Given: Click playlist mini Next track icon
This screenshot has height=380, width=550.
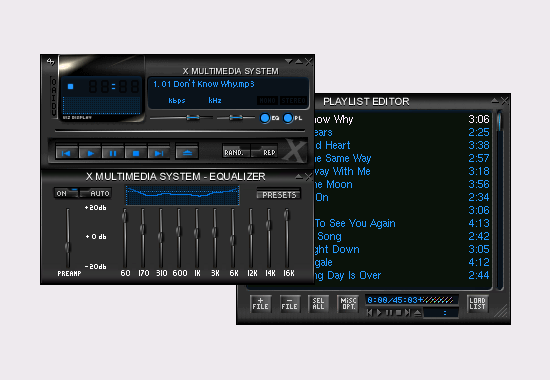Looking at the screenshot, I should point(408,312).
